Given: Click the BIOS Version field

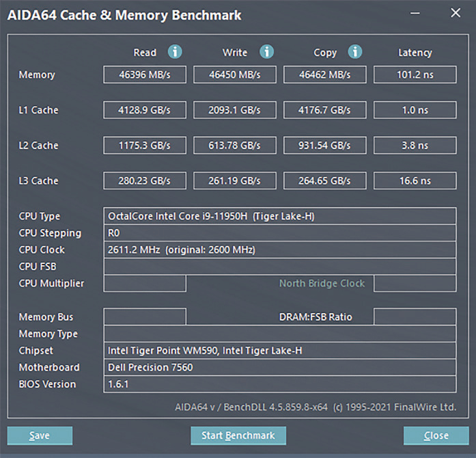Looking at the screenshot, I should tap(279, 384).
